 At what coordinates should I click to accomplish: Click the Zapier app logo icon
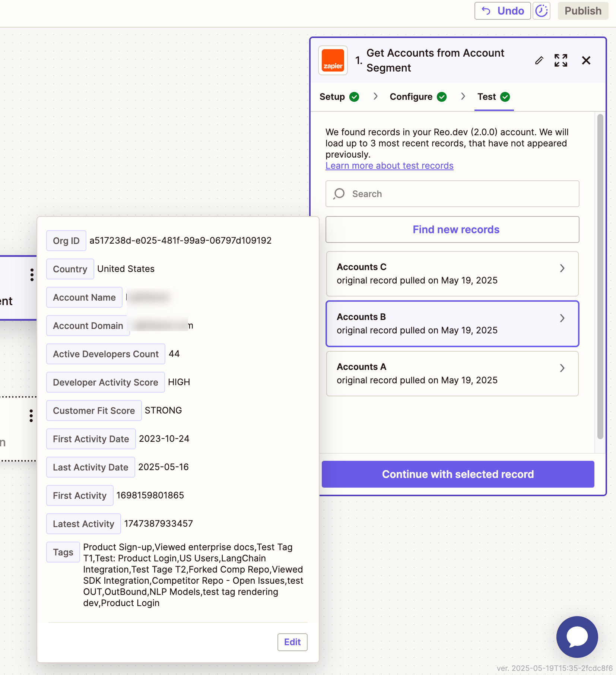pos(333,60)
